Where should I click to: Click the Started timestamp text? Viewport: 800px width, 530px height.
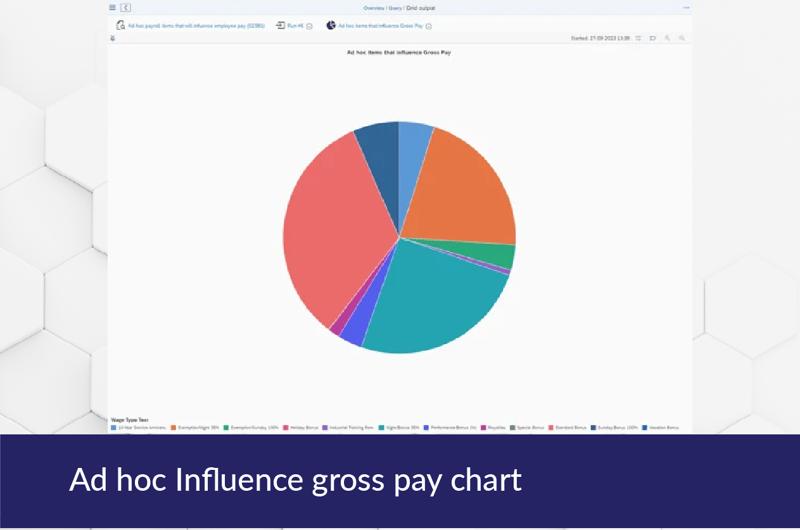click(x=600, y=38)
